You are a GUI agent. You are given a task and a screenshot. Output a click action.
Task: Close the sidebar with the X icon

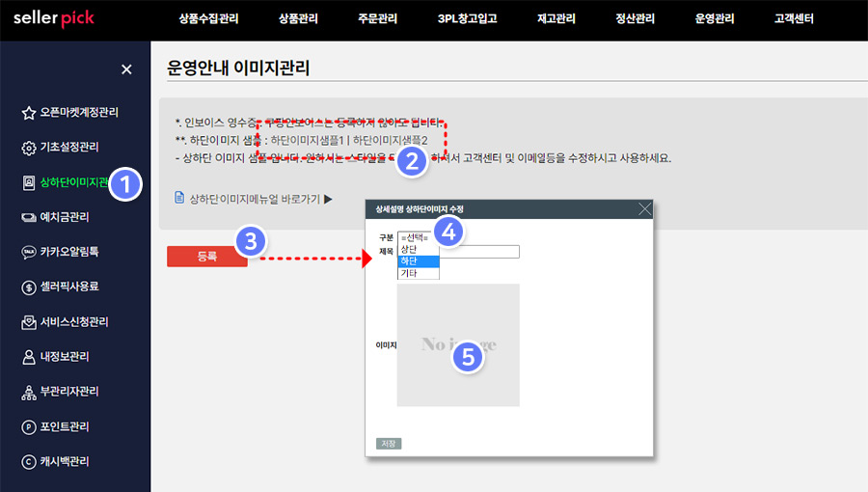pos(126,68)
